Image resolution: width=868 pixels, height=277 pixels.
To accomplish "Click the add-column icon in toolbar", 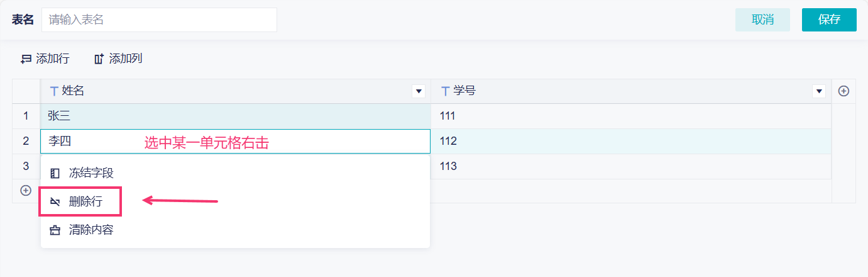I will point(98,59).
